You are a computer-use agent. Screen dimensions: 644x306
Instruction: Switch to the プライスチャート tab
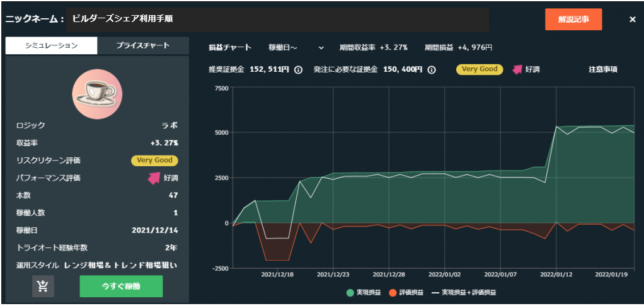pyautogui.click(x=143, y=45)
